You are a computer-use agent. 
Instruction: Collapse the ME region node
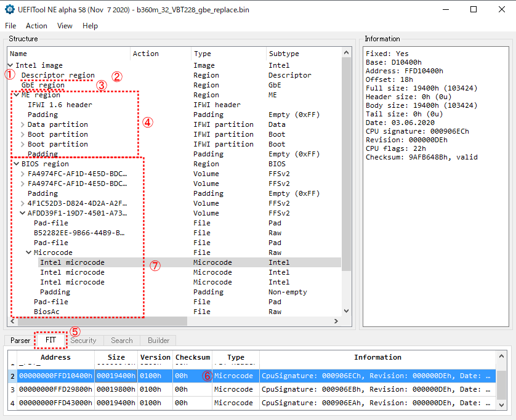coord(17,95)
